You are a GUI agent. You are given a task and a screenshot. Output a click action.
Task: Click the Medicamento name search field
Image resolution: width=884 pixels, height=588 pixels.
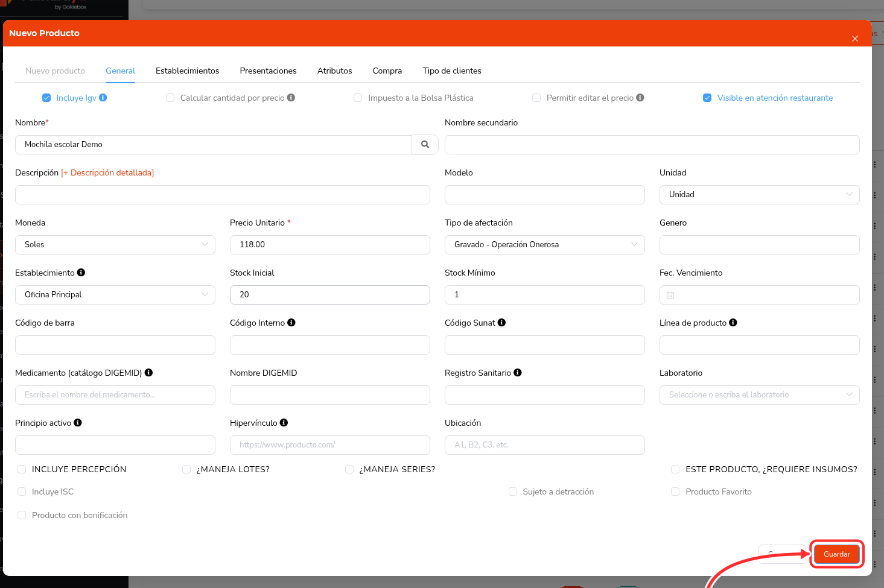pos(115,395)
